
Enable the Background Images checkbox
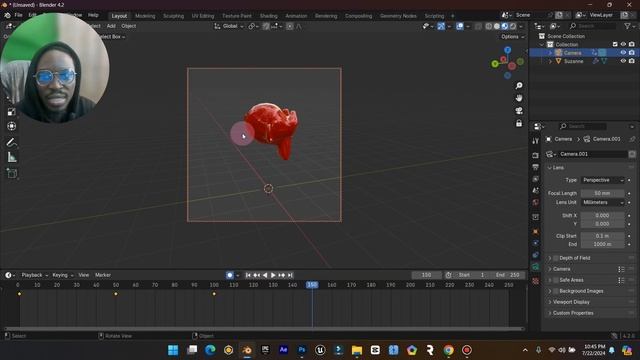[x=556, y=291]
